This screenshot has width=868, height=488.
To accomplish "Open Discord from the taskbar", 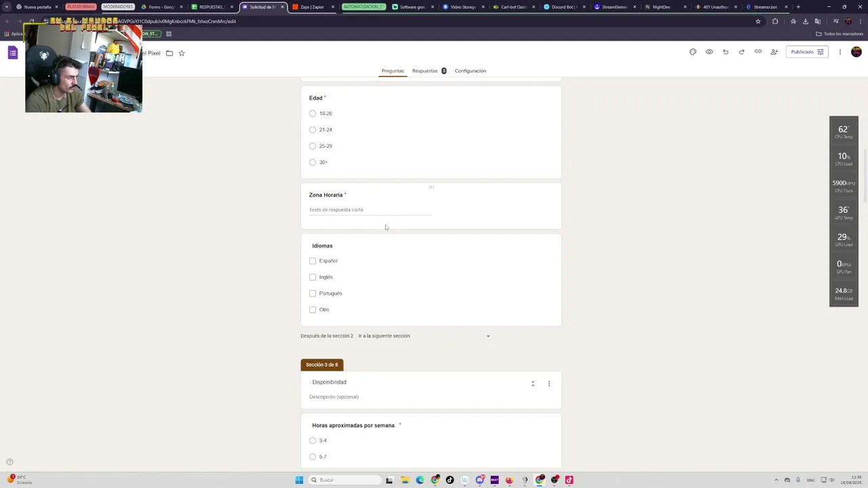I will 479,480.
